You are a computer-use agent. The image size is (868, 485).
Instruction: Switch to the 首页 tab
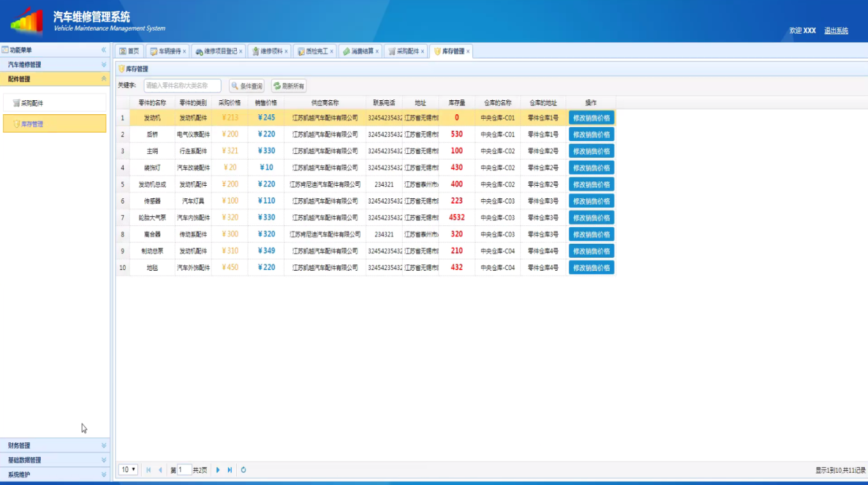[x=129, y=51]
